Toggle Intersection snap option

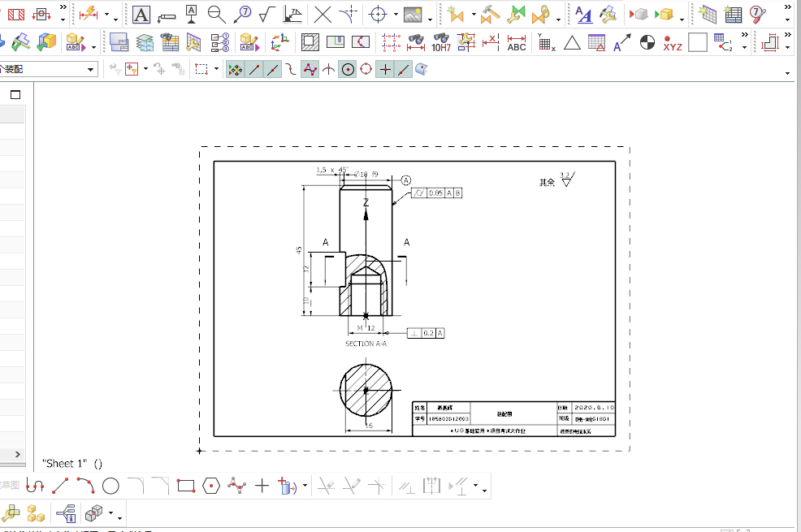328,69
